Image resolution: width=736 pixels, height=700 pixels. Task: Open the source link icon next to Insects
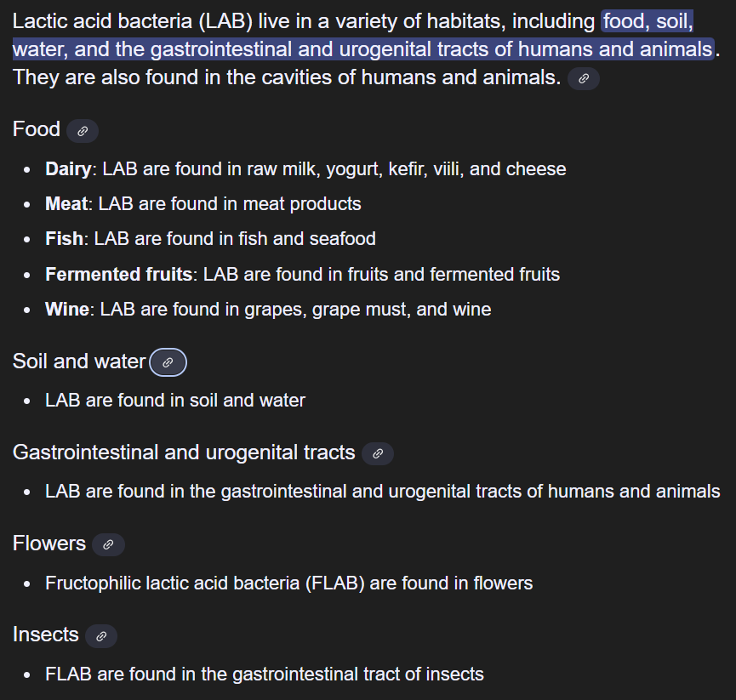(x=101, y=635)
